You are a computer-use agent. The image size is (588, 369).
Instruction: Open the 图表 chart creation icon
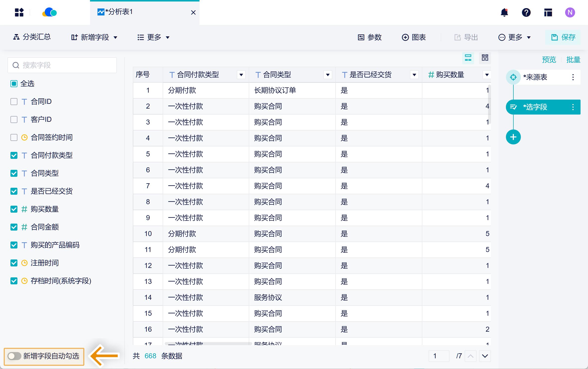click(x=414, y=37)
